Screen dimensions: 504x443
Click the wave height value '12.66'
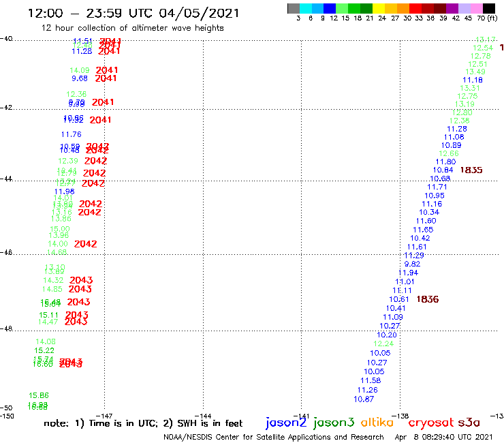449,153
